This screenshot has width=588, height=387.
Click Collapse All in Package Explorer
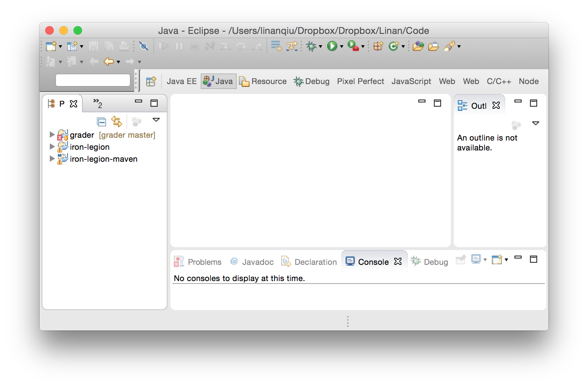101,122
